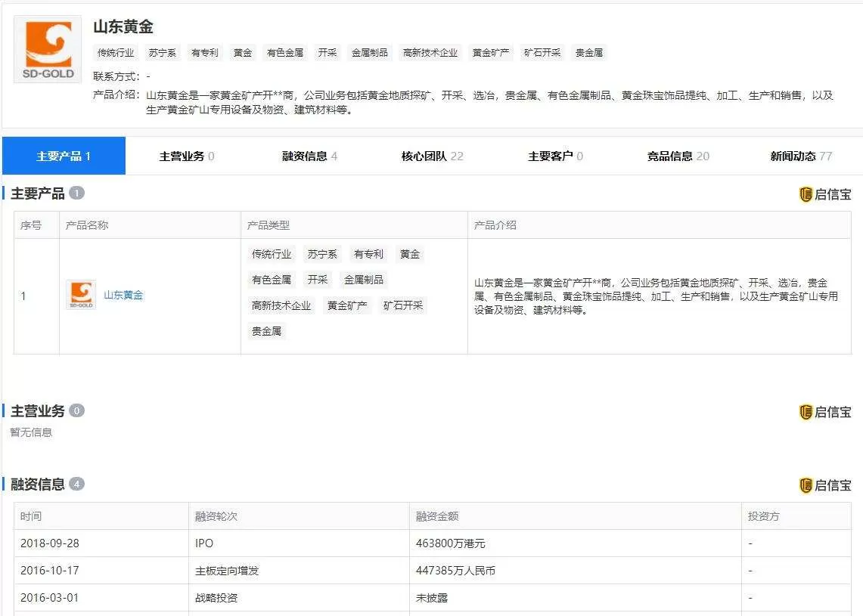The height and width of the screenshot is (616, 863).
Task: Switch to the 主要产品 tab
Action: coord(64,156)
